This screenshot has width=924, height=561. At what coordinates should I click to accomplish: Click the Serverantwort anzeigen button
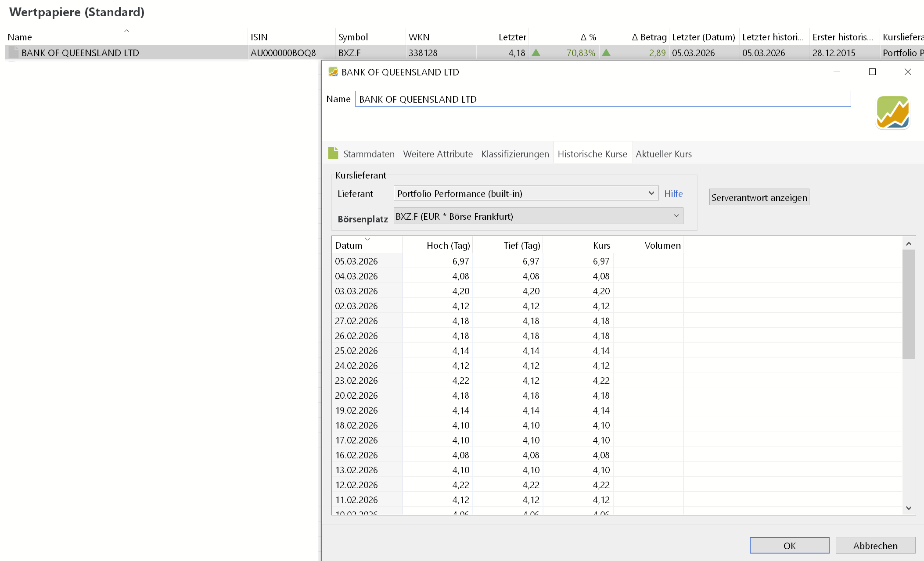(759, 197)
